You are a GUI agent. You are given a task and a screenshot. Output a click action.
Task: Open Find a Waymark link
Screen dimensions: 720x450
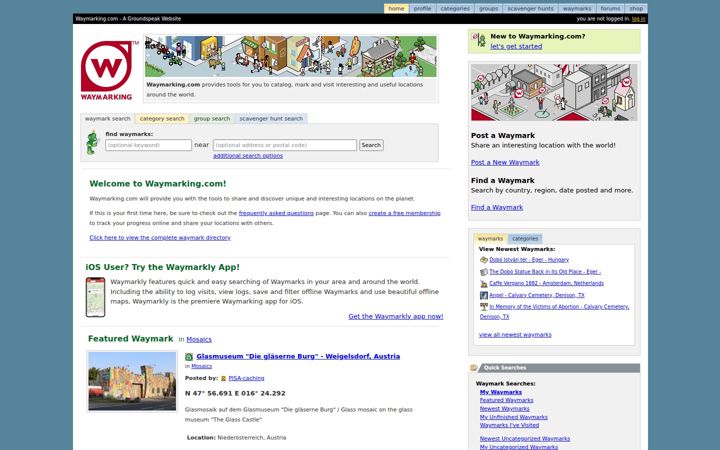tap(497, 208)
